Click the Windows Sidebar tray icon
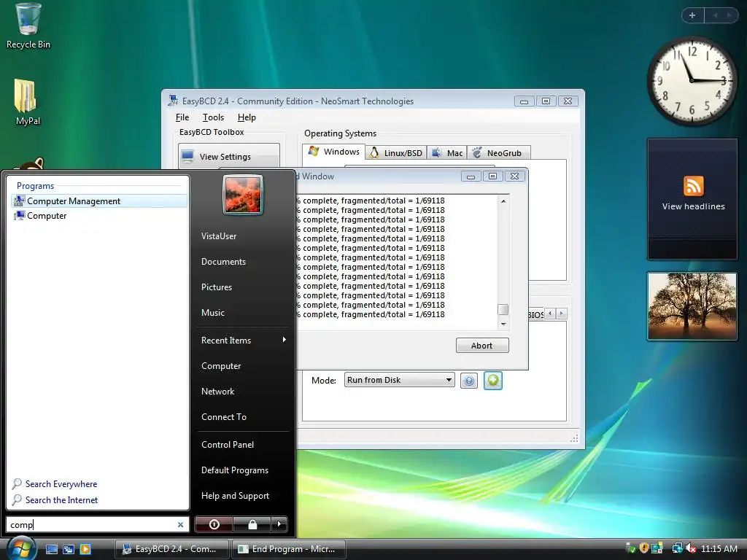Image resolution: width=747 pixels, height=560 pixels. tap(657, 548)
